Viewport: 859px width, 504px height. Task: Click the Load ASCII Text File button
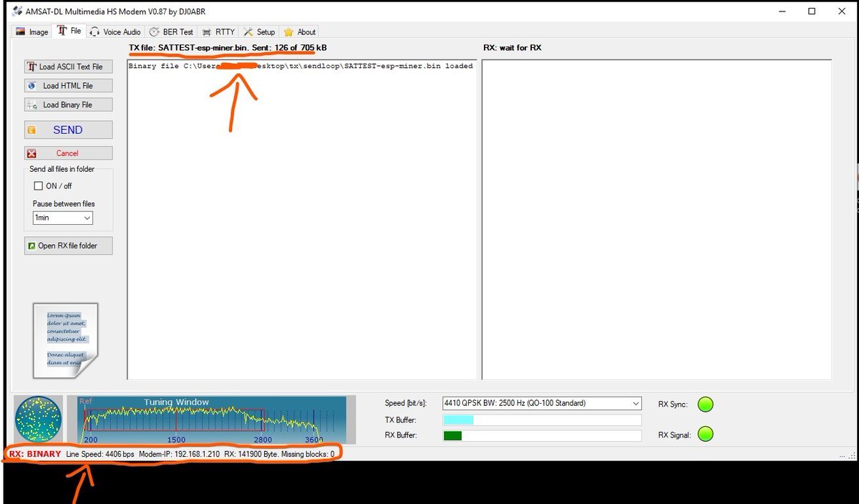pos(68,67)
